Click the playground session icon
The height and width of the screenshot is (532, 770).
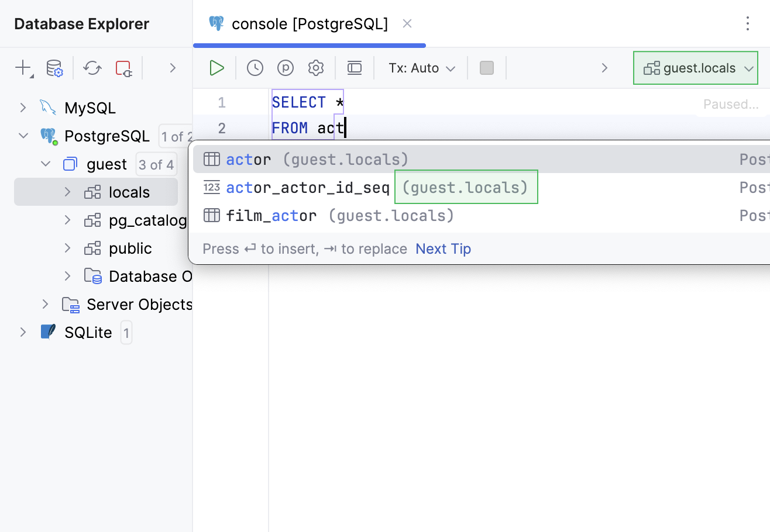[286, 68]
